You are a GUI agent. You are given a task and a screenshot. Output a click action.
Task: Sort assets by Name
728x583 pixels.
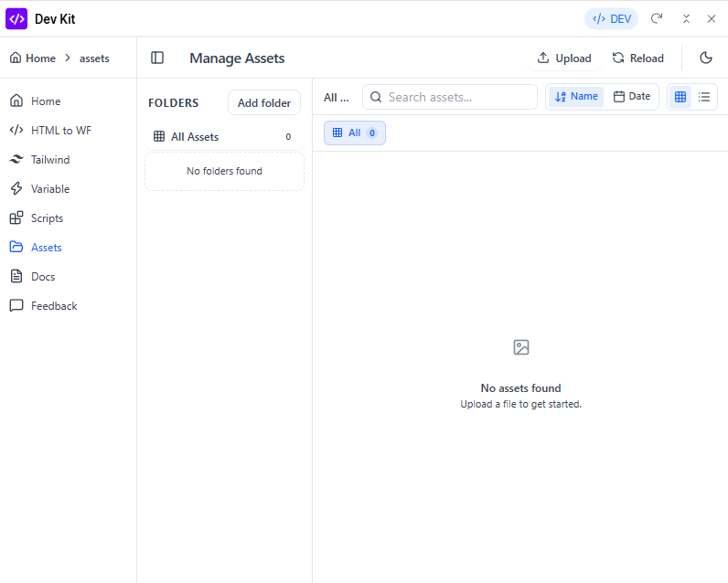click(x=576, y=97)
